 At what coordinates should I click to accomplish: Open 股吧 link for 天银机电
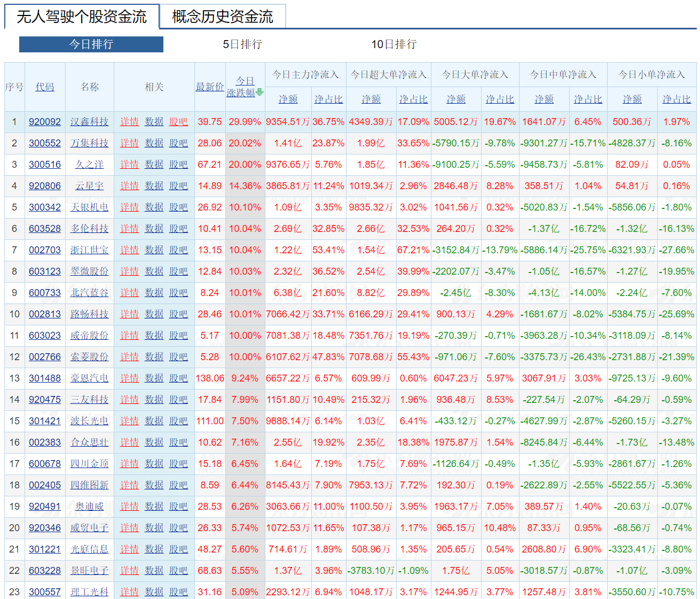(x=178, y=207)
